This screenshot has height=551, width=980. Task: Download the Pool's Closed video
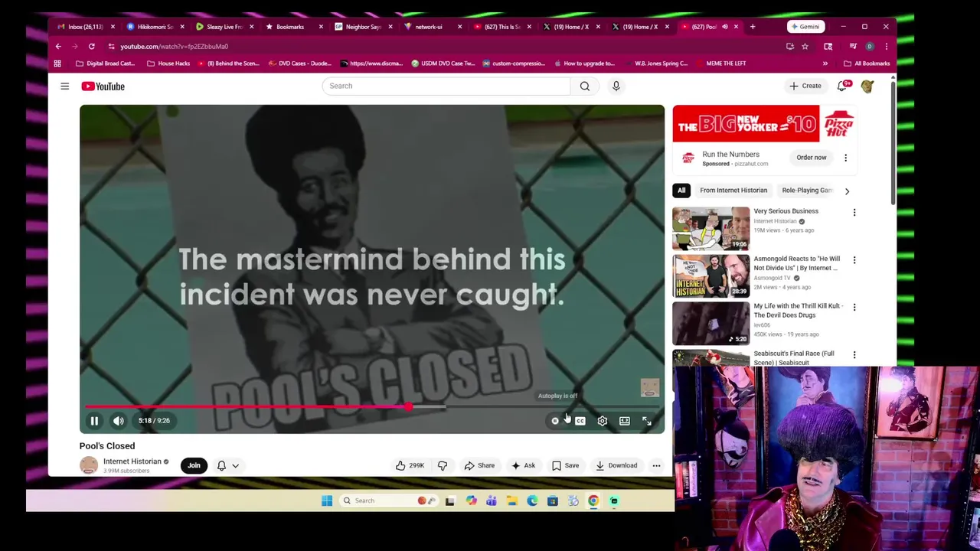click(x=617, y=465)
